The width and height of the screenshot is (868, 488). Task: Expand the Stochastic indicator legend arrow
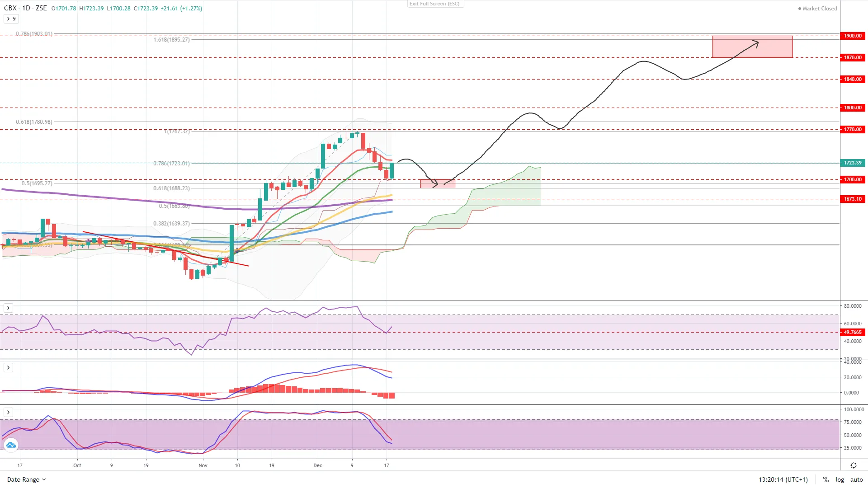8,413
